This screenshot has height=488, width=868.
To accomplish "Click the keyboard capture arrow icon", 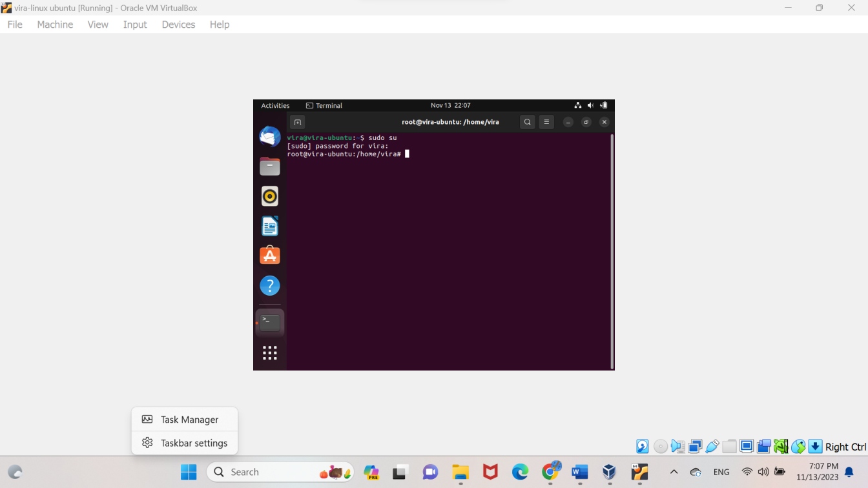I will coord(815,446).
